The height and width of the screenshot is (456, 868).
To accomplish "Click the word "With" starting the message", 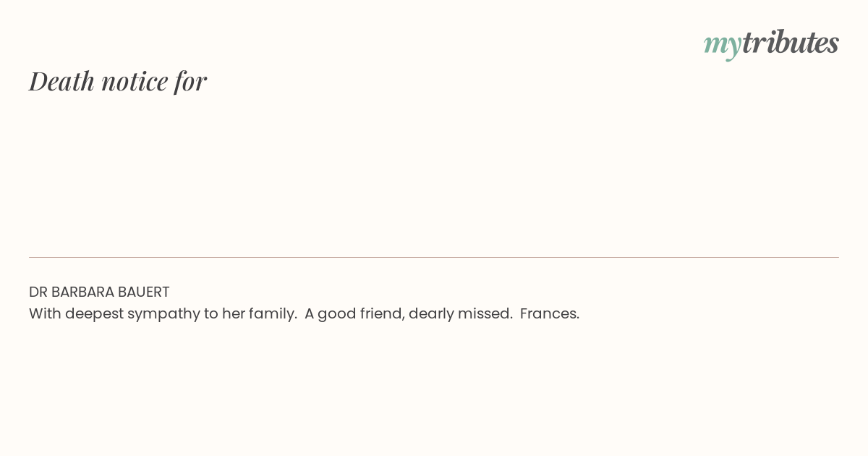I will coord(45,313).
